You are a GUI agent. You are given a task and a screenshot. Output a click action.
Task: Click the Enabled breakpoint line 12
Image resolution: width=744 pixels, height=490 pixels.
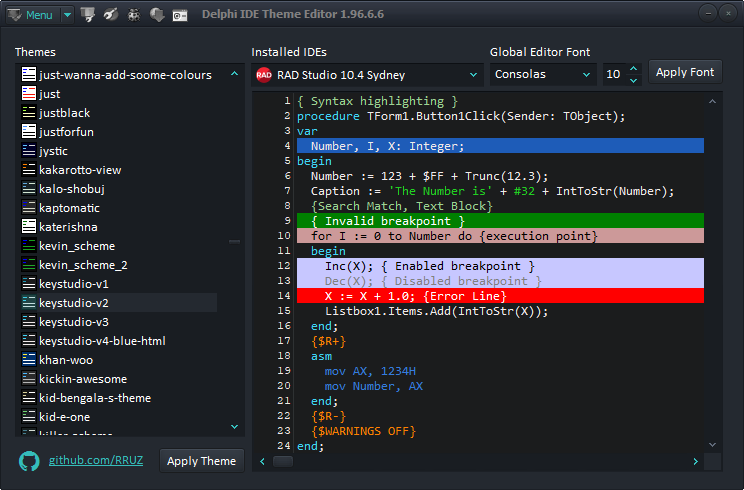click(500, 266)
